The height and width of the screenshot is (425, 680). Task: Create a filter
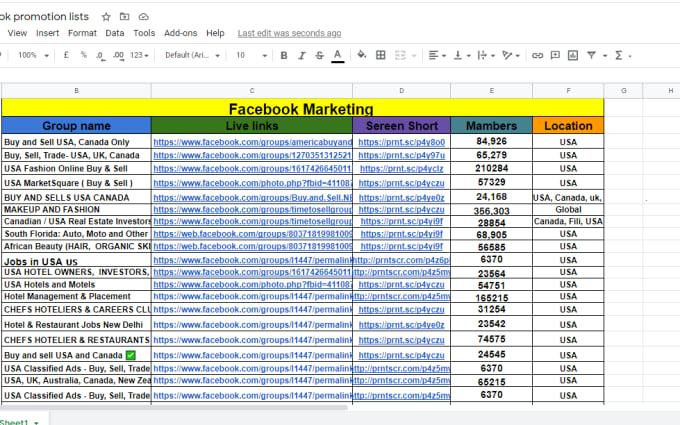[x=591, y=55]
